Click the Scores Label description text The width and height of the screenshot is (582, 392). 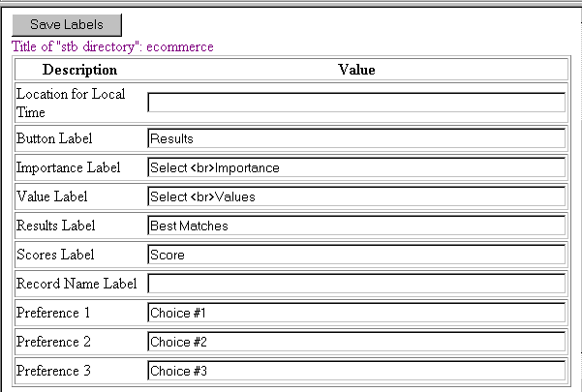pyautogui.click(x=60, y=255)
